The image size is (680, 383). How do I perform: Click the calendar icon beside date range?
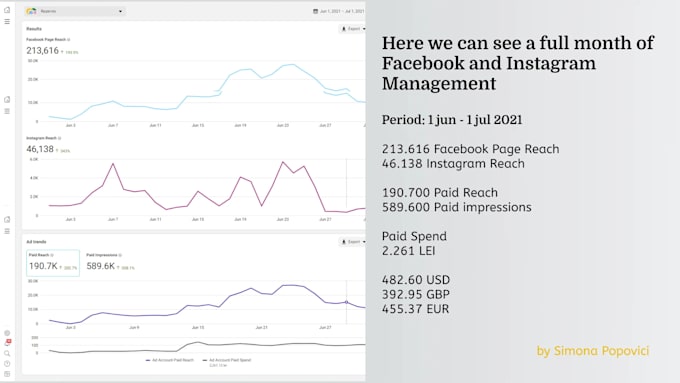coord(315,11)
